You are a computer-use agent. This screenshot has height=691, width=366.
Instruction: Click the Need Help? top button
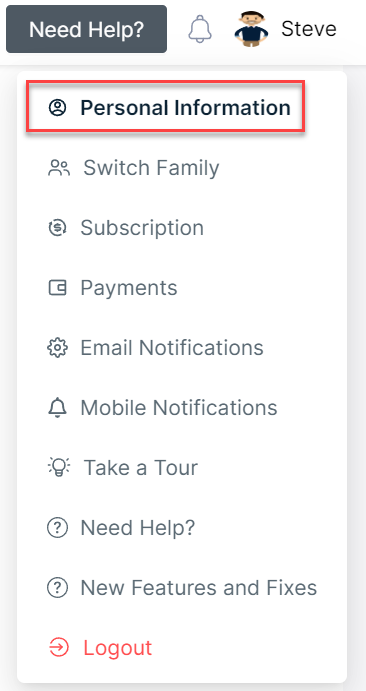(86, 29)
